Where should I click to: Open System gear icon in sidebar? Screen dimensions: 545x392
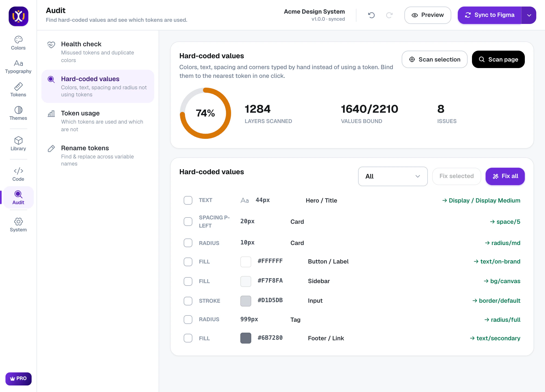tap(18, 222)
